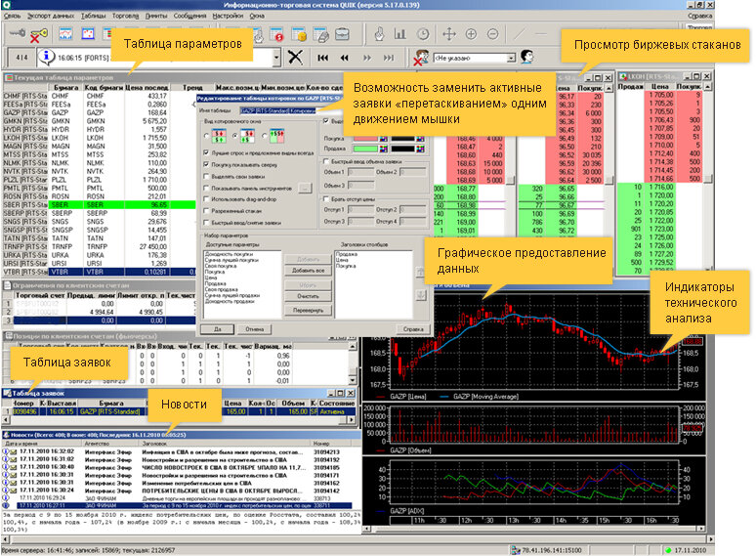Click the disconnect key icon with red X

[38, 35]
